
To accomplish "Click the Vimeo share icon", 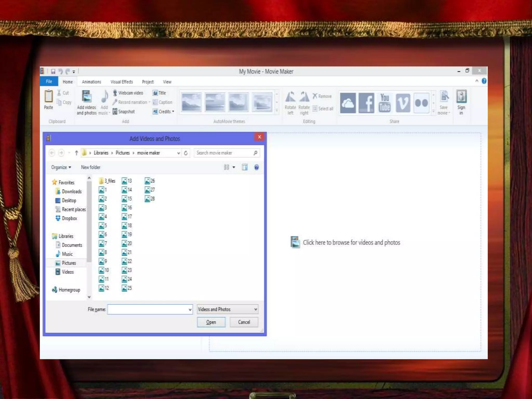I will point(403,103).
